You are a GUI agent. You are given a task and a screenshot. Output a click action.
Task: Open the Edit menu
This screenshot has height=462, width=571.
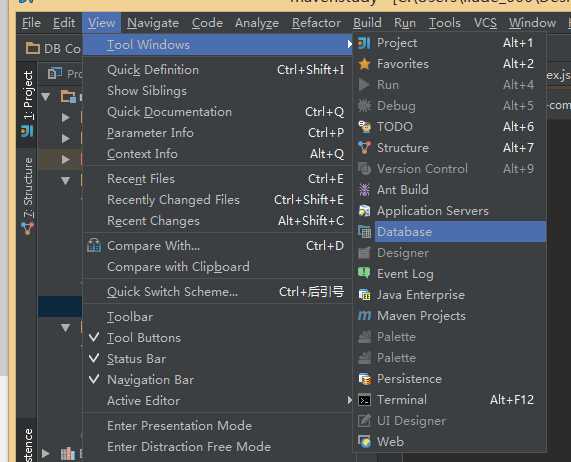coord(64,23)
